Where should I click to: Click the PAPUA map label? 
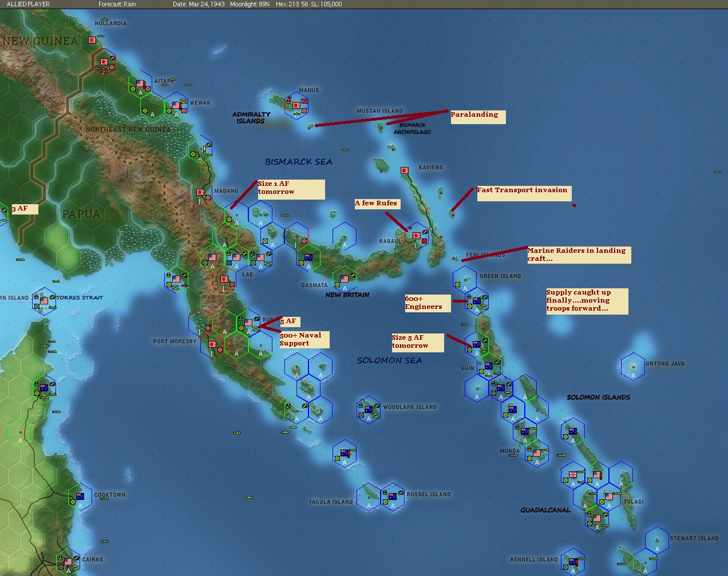tap(81, 214)
